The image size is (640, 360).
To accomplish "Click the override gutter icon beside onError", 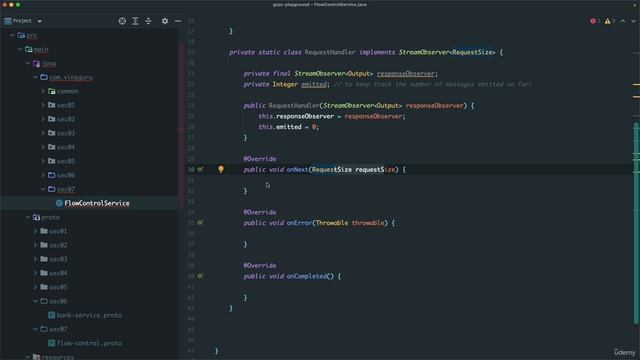I will click(x=200, y=222).
